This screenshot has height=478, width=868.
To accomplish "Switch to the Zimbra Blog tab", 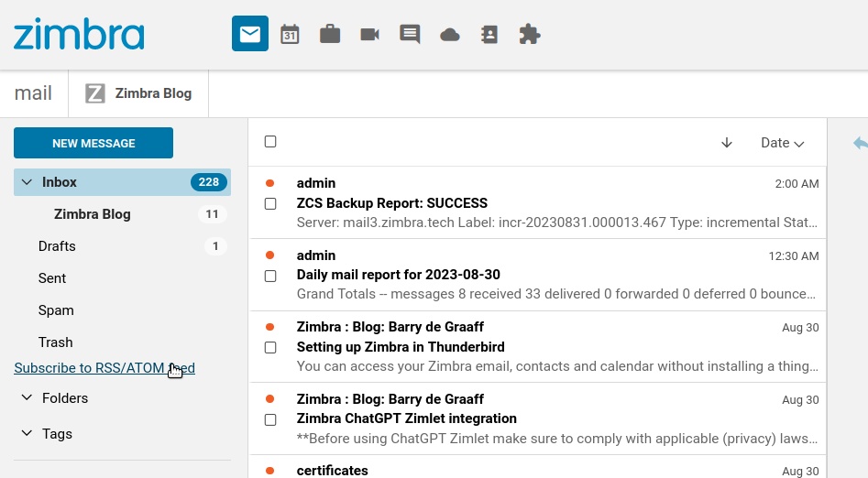I will [138, 93].
